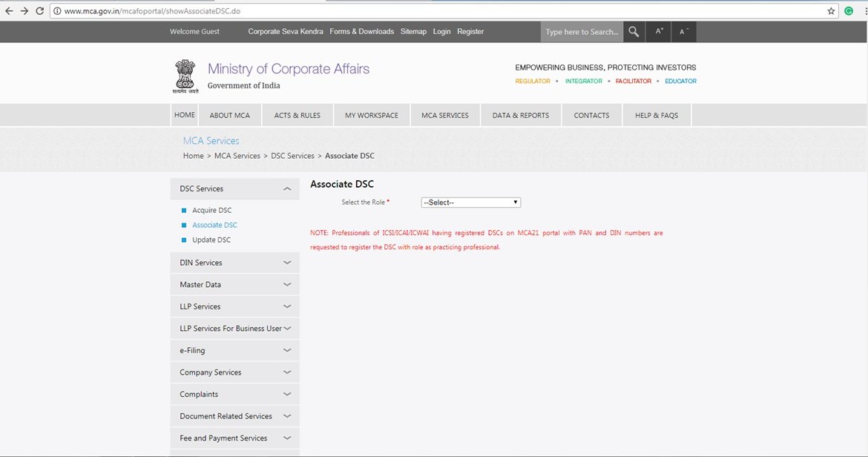Image resolution: width=868 pixels, height=457 pixels.
Task: Open the HELP & FAQS menu
Action: [x=657, y=115]
